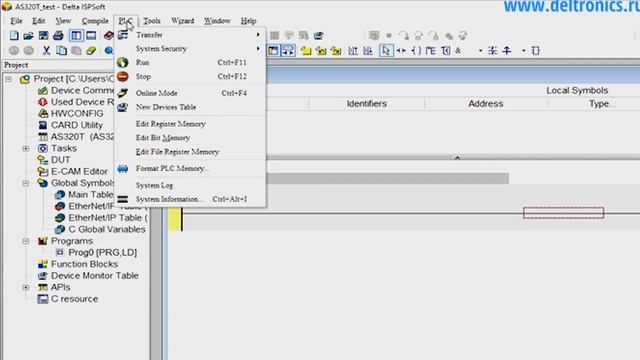
Task: Click the first yellow network icon
Action: (306, 51)
